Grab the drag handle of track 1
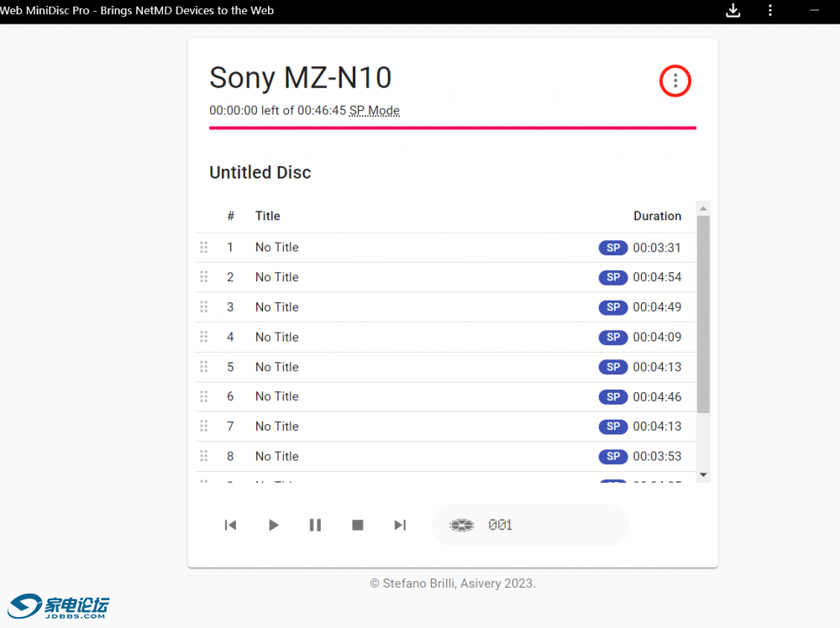Screen dimensions: 840x628 [204, 248]
